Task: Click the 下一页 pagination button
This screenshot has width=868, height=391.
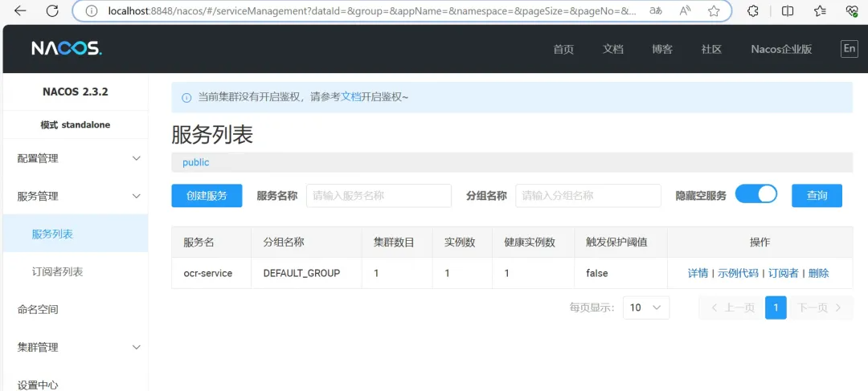Action: 820,308
